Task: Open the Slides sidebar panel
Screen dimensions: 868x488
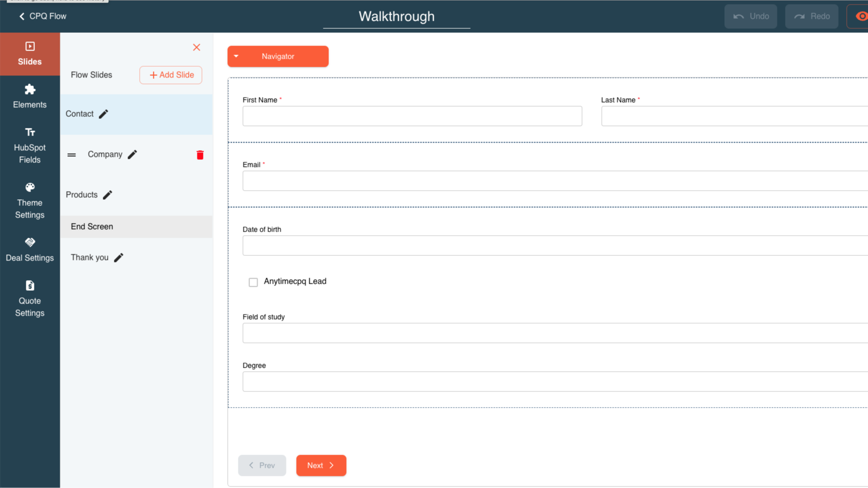Action: [x=30, y=54]
